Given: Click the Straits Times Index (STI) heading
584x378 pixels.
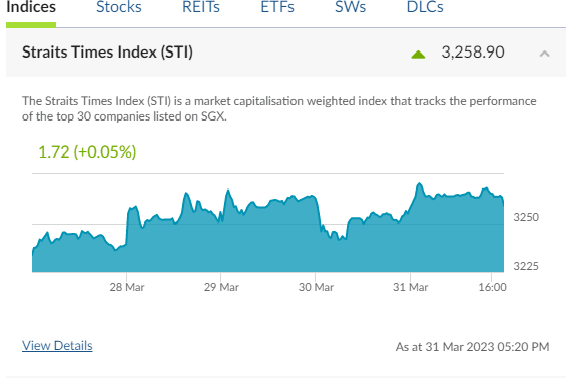Looking at the screenshot, I should [x=107, y=52].
